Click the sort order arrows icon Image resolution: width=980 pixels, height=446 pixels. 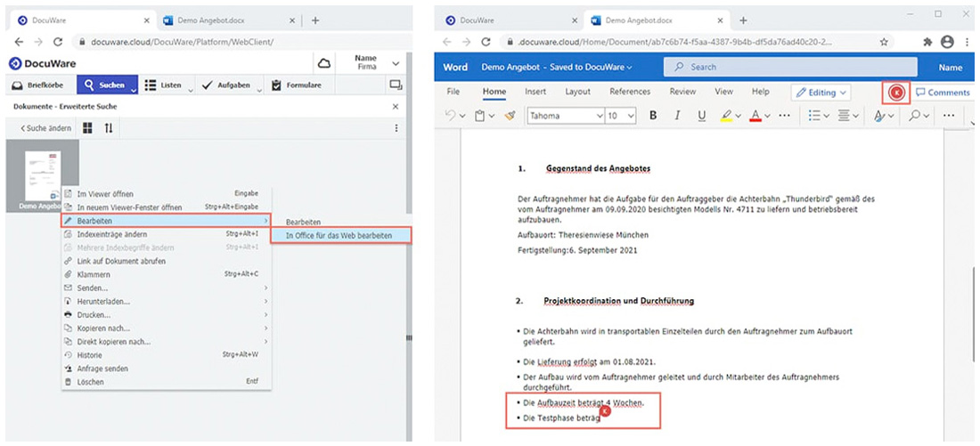tap(109, 128)
